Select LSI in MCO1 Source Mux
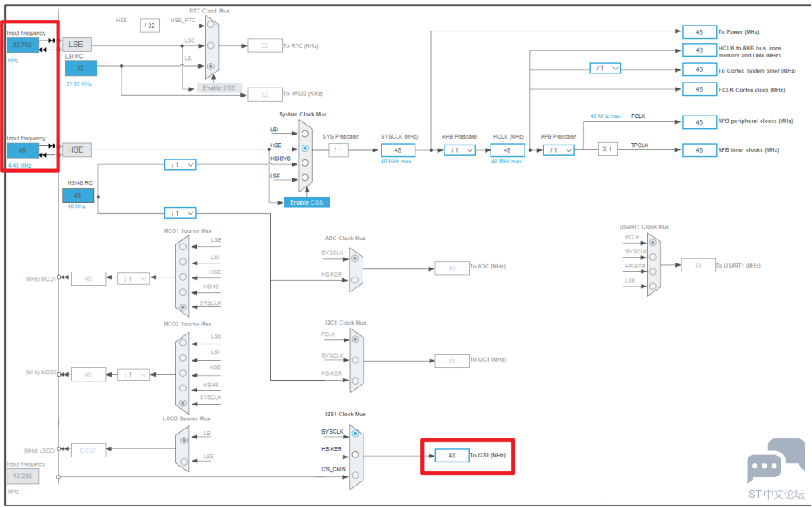812x507 pixels. (x=183, y=262)
